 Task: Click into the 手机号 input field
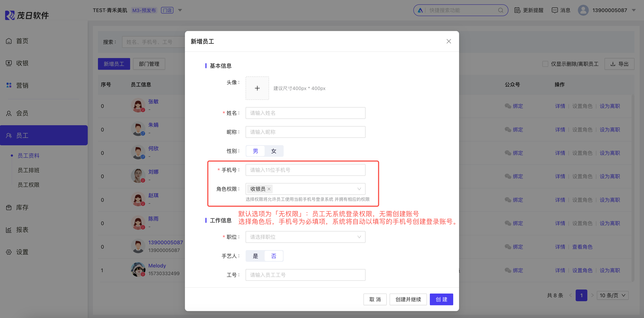coord(305,170)
